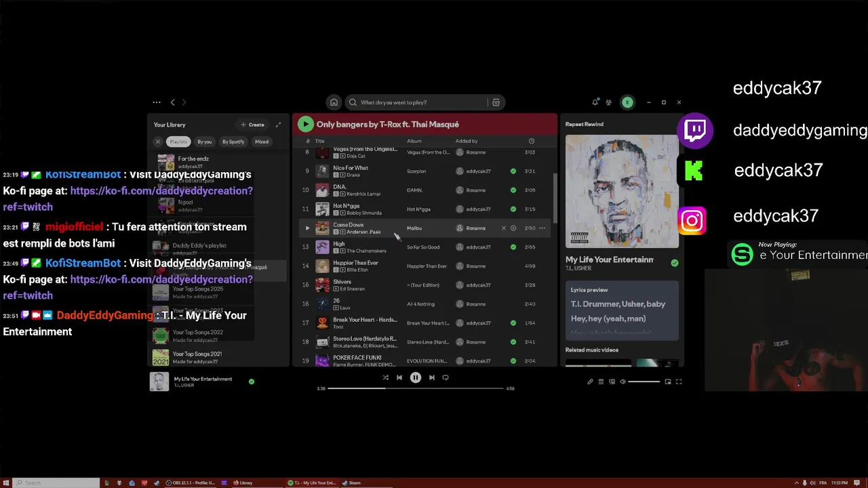The width and height of the screenshot is (868, 488).
Task: Focus the What do you want to play search
Action: tap(417, 102)
